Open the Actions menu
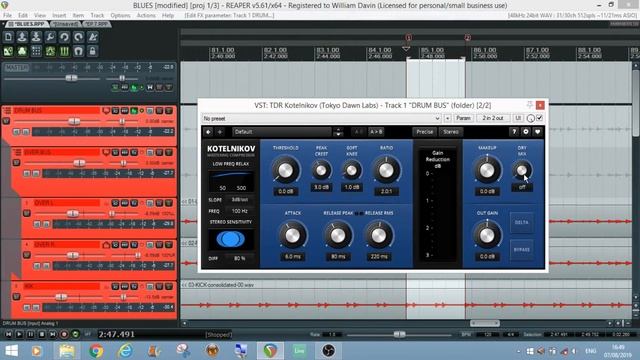Screen dimensions: 640x360 146,15
